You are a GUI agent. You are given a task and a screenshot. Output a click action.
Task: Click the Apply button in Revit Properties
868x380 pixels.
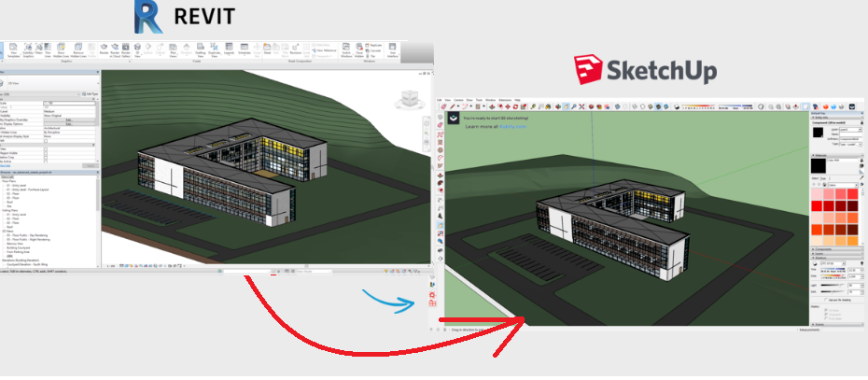91,165
